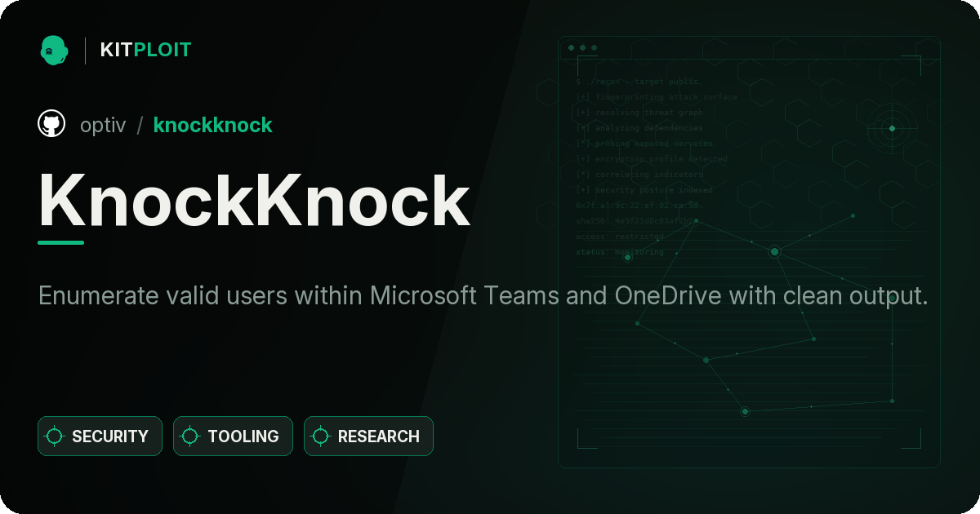980x514 pixels.
Task: Click the Kitploit mascot logo icon
Action: (54, 50)
